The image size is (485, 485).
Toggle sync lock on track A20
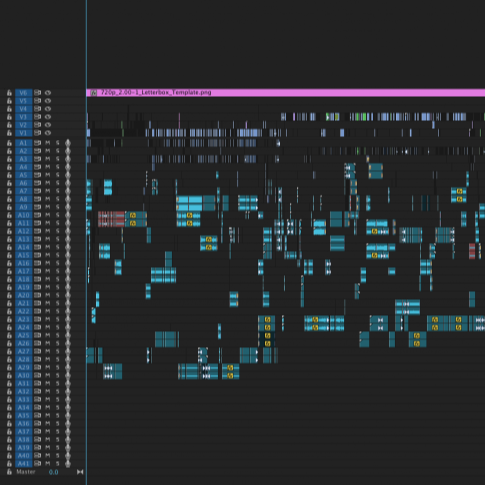click(x=37, y=295)
